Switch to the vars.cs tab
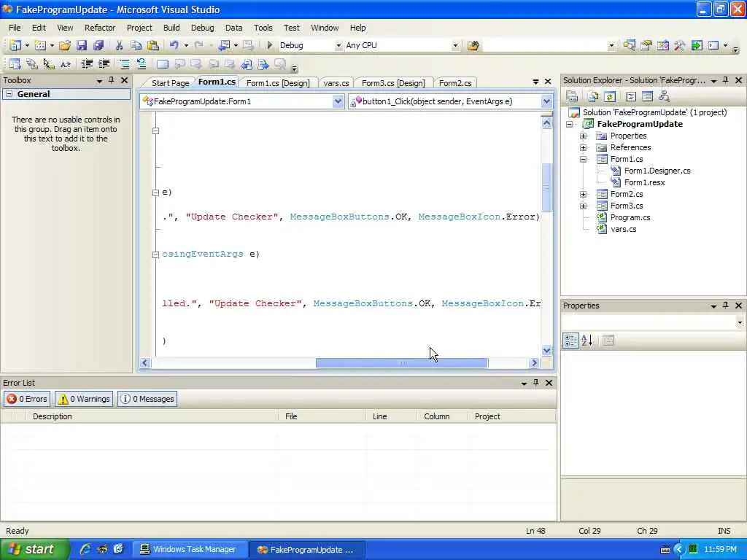Viewport: 747px width, 560px height. 336,83
